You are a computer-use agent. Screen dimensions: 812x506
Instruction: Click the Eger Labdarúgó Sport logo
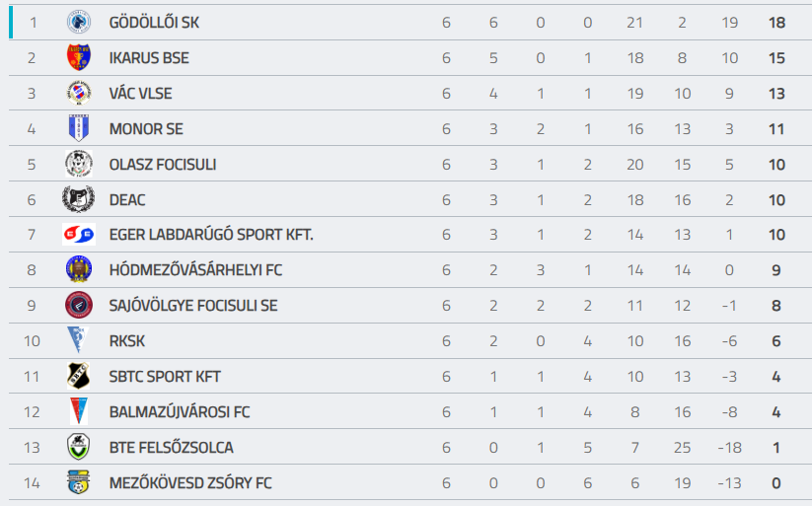[78, 235]
